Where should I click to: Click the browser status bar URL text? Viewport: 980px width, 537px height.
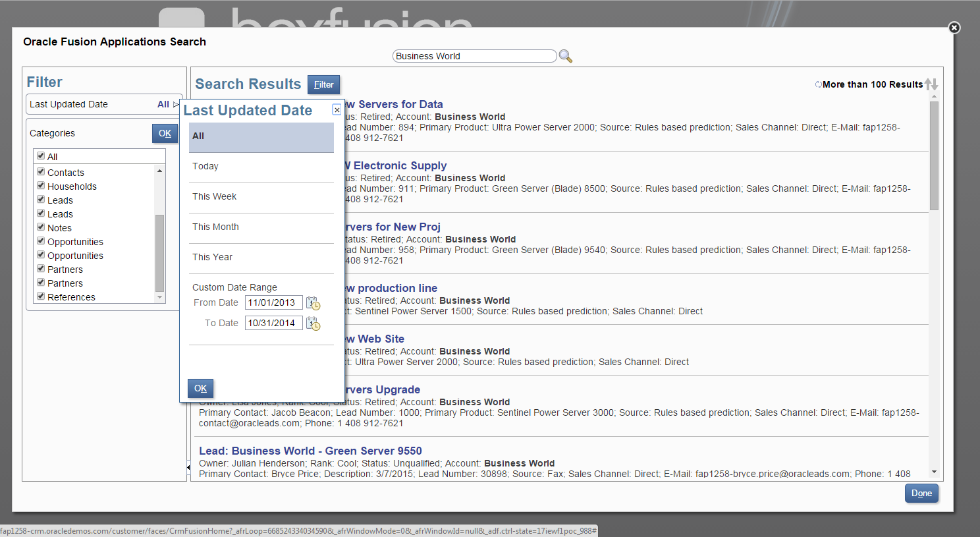[x=298, y=530]
